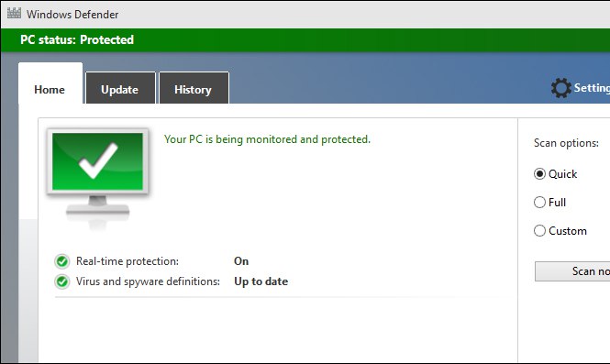The height and width of the screenshot is (364, 610).
Task: Click 'Your PC is being monitored and protected.' text
Action: tap(267, 139)
